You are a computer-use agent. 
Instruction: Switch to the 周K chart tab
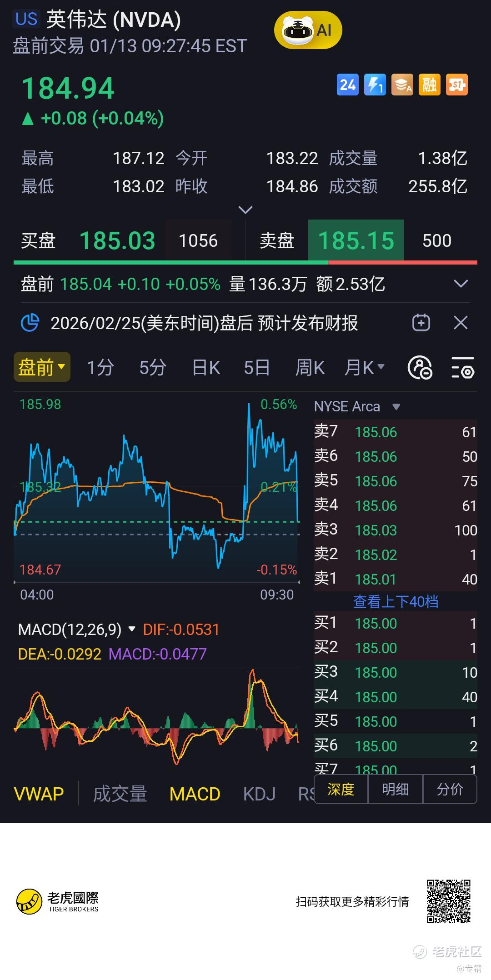pyautogui.click(x=310, y=367)
